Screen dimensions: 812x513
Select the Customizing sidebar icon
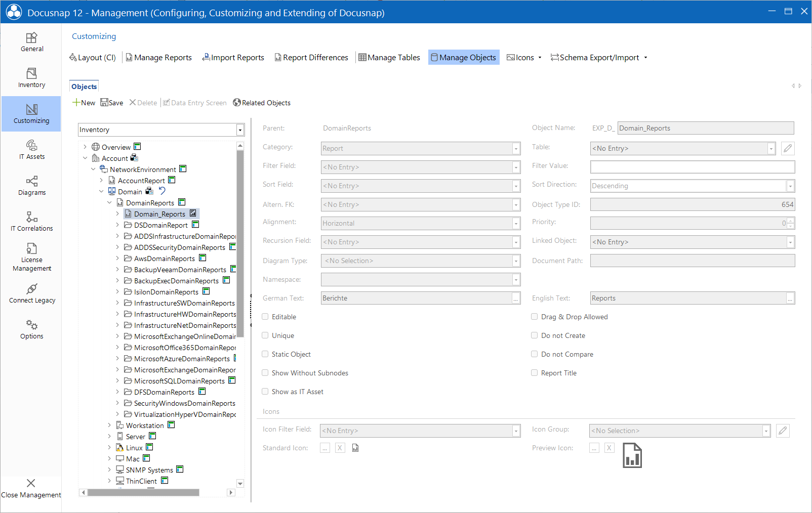(31, 114)
